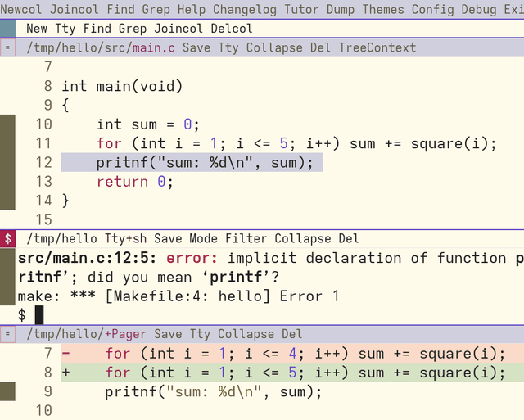Click the +Pager window handle icon

(7, 334)
